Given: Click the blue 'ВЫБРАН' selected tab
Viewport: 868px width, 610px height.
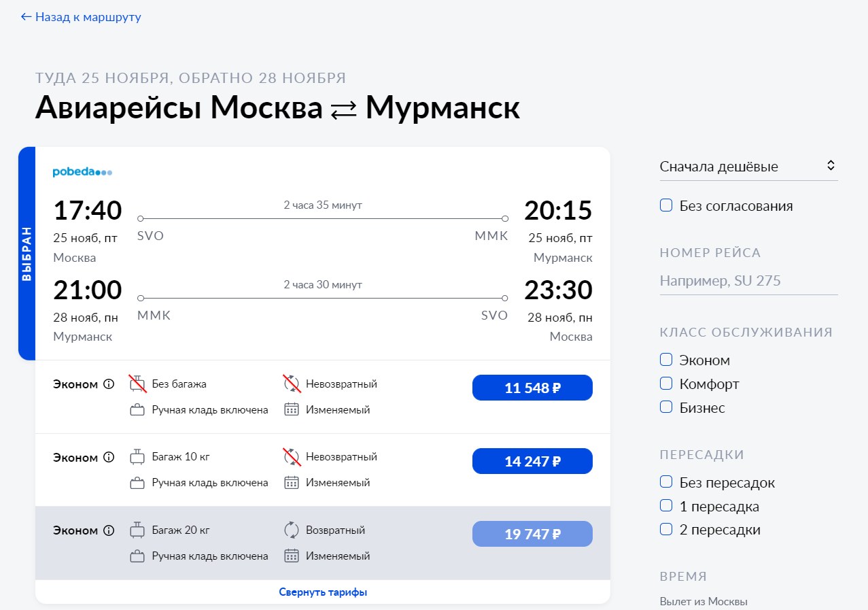Looking at the screenshot, I should coord(27,254).
